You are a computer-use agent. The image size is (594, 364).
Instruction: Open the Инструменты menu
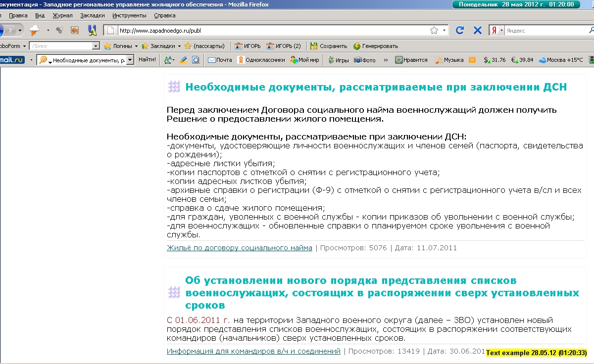[129, 15]
